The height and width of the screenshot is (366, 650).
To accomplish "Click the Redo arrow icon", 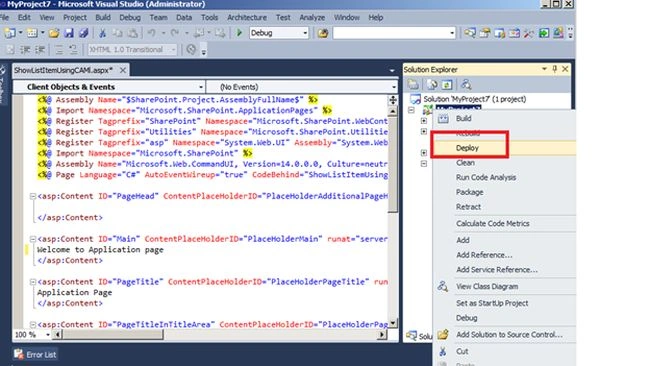I will click(175, 33).
